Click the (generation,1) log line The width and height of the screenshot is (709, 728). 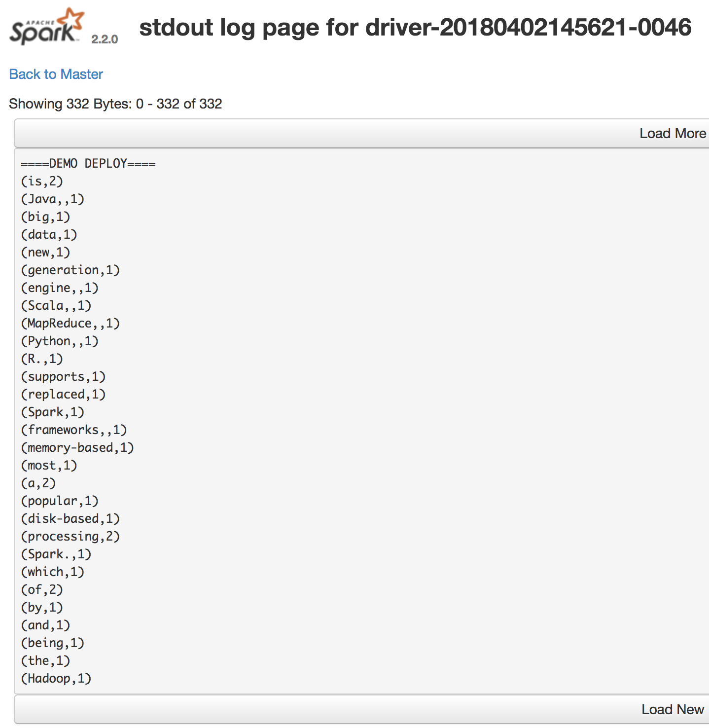pyautogui.click(x=71, y=270)
